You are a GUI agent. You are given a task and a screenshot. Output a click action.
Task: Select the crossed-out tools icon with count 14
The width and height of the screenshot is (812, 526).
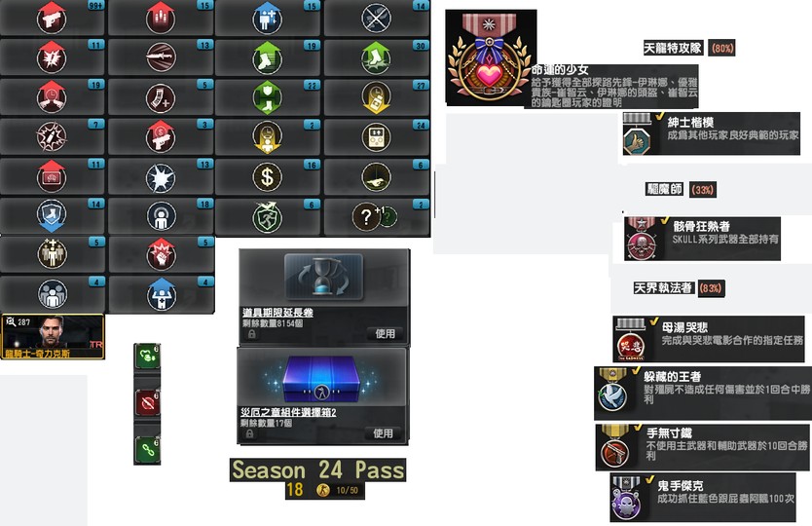point(376,18)
